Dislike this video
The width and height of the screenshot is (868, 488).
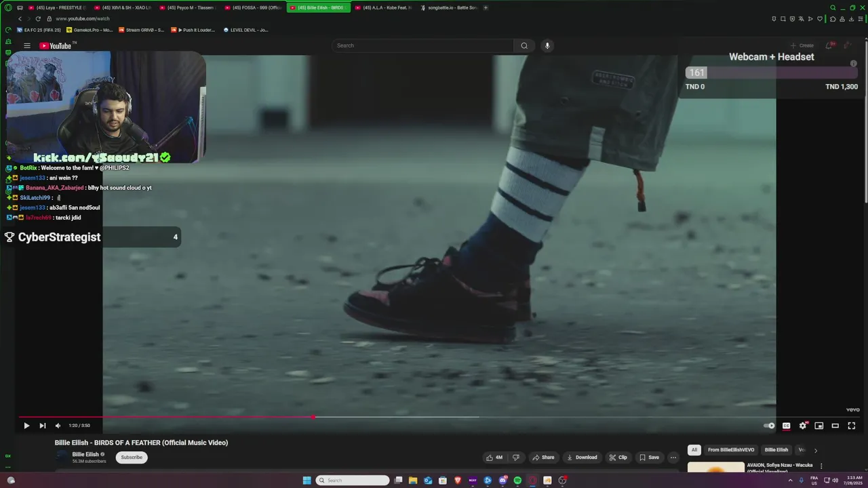pyautogui.click(x=515, y=457)
